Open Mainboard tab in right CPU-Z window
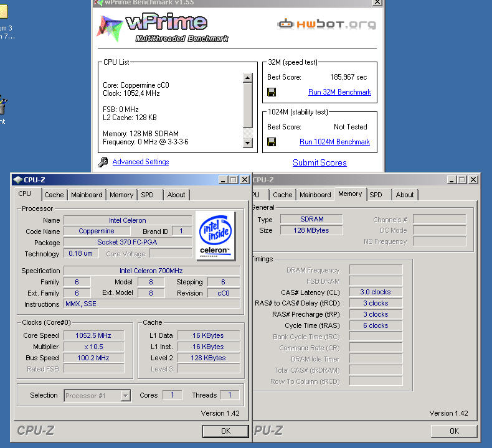The image size is (492, 448). (x=315, y=195)
